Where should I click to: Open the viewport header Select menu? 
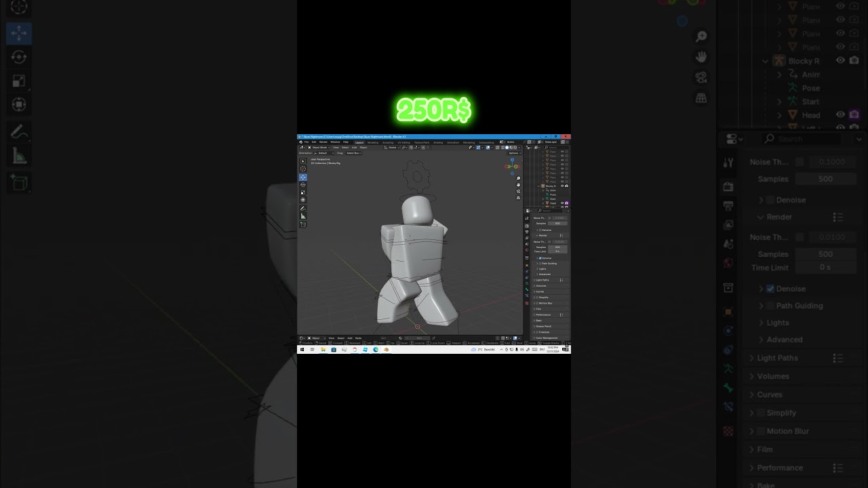point(345,148)
